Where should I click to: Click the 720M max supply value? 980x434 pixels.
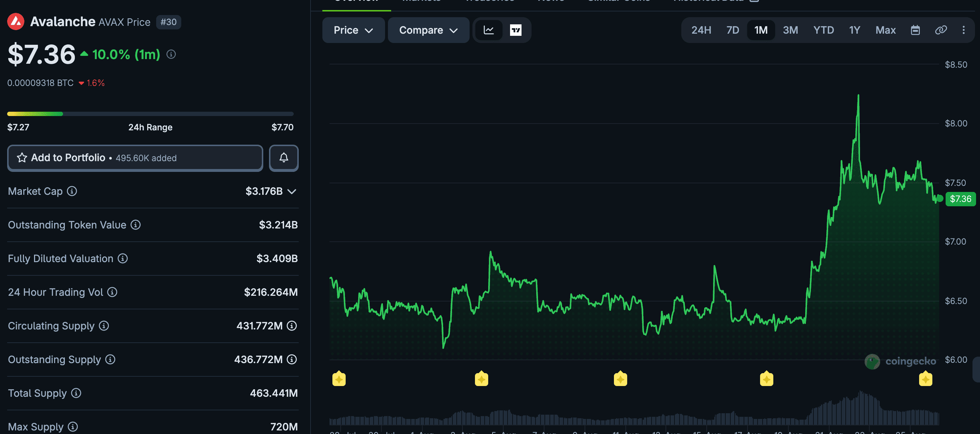[284, 427]
